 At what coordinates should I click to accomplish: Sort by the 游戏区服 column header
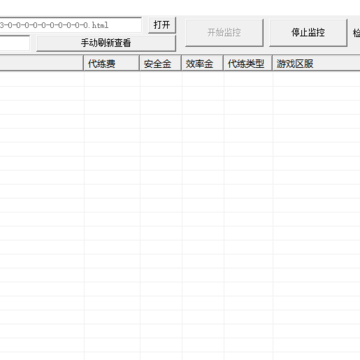pyautogui.click(x=316, y=63)
